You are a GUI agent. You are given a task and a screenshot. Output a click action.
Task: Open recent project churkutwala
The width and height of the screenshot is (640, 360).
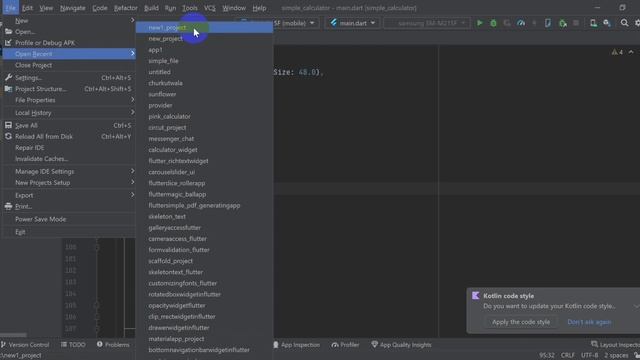coord(204,83)
